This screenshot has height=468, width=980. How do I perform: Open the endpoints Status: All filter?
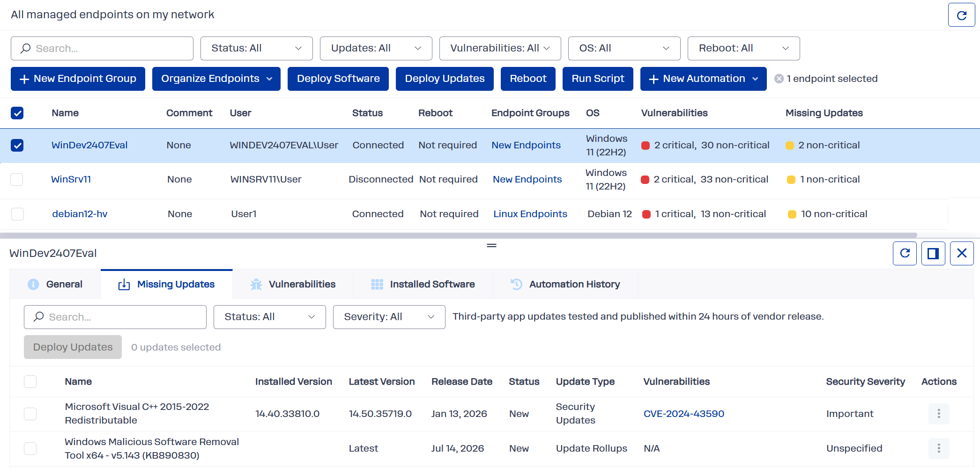pyautogui.click(x=257, y=48)
